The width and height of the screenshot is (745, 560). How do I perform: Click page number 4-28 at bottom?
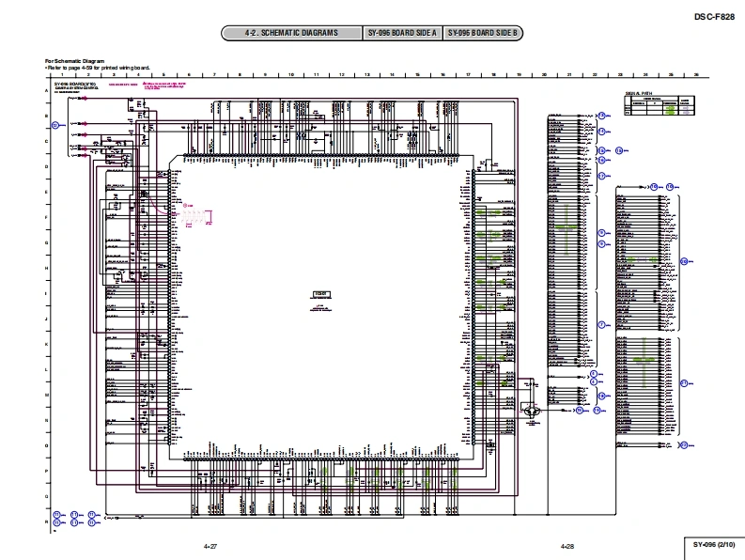click(567, 546)
